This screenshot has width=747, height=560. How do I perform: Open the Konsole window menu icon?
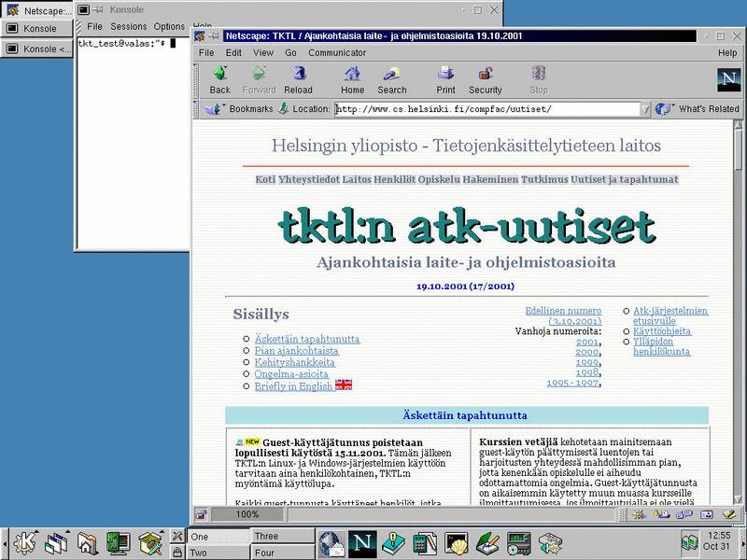(x=83, y=9)
